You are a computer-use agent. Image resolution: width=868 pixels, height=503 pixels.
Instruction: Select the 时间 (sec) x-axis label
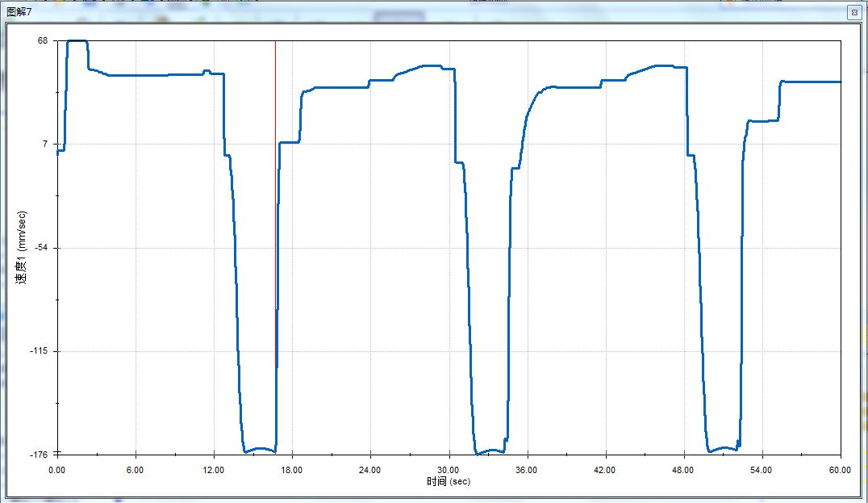[x=449, y=481]
